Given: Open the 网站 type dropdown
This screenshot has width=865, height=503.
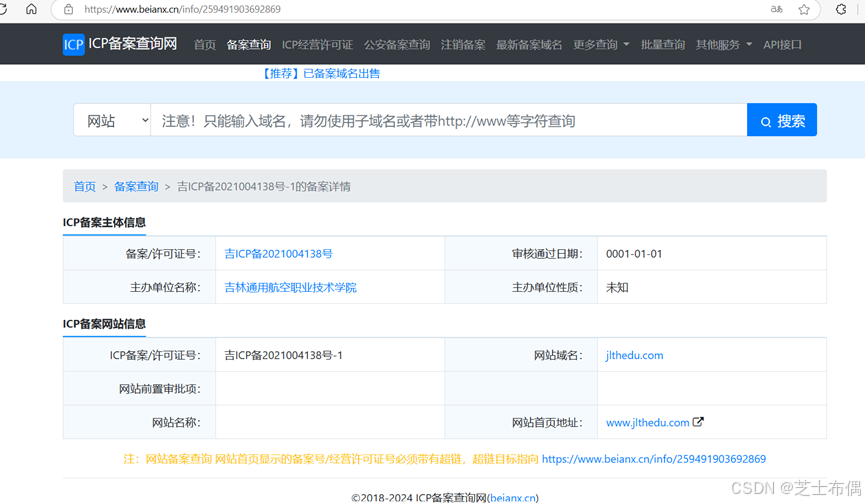Looking at the screenshot, I should point(113,120).
